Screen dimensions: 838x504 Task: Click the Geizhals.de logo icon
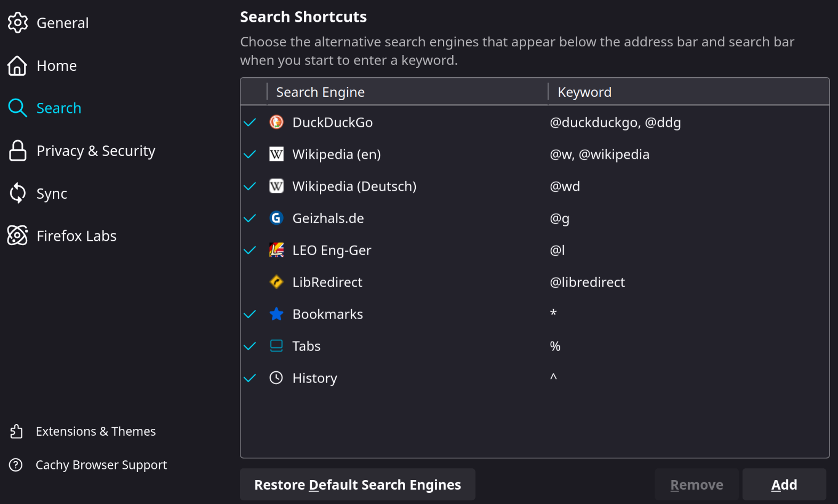point(276,218)
